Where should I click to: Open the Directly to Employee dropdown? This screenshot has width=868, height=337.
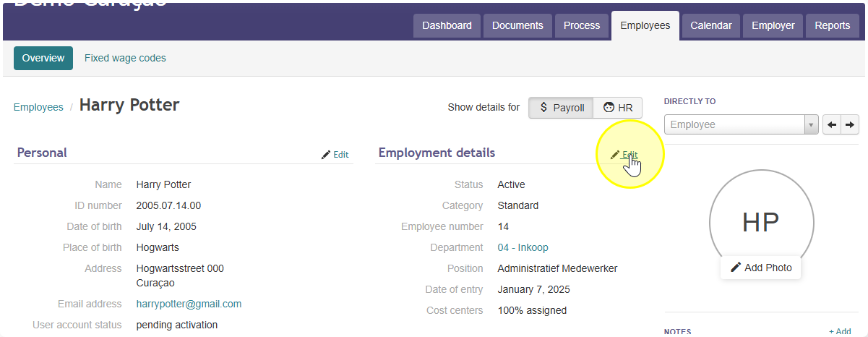coord(742,124)
